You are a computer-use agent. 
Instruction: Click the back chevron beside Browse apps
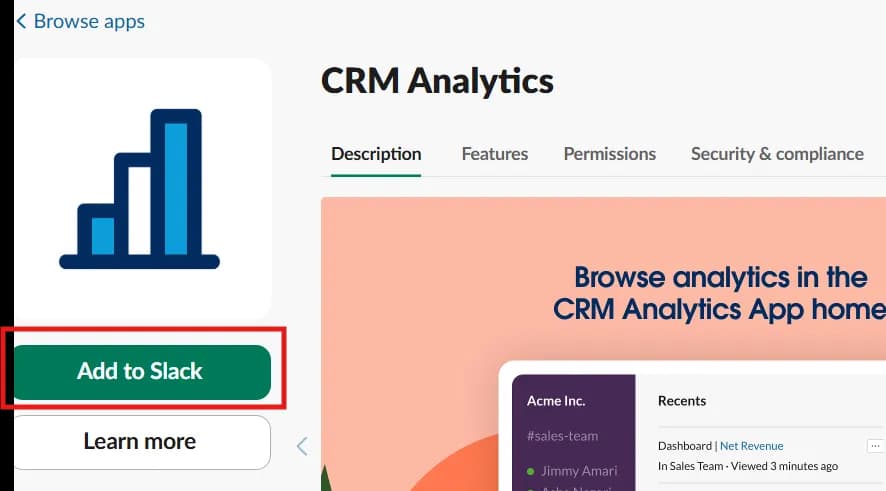[x=21, y=21]
